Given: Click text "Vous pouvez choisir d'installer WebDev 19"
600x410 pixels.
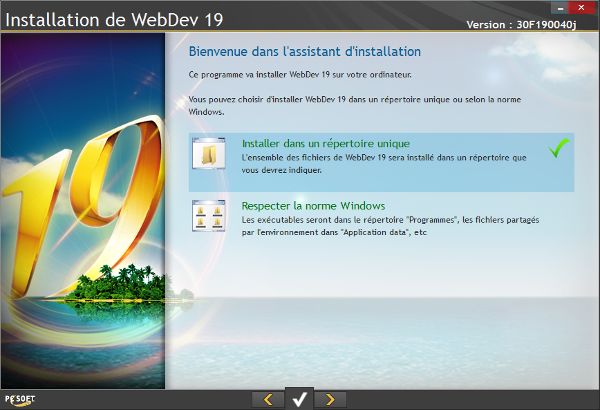Looking at the screenshot, I should pyautogui.click(x=267, y=100).
